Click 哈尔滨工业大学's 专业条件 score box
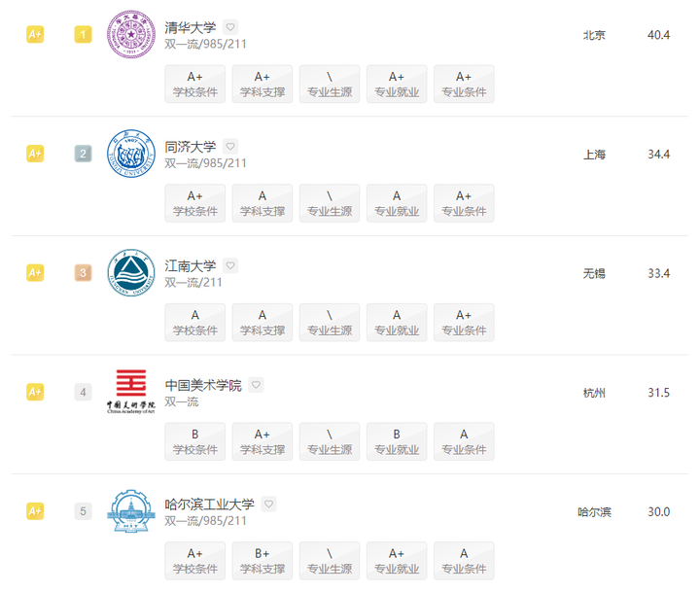Image resolution: width=700 pixels, height=592 pixels. pyautogui.click(x=464, y=561)
